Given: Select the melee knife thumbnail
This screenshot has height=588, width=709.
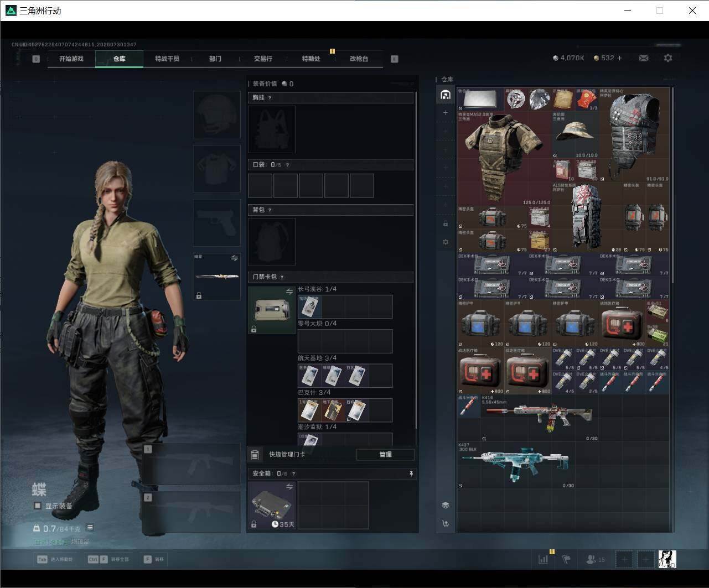Looking at the screenshot, I should pyautogui.click(x=217, y=277).
